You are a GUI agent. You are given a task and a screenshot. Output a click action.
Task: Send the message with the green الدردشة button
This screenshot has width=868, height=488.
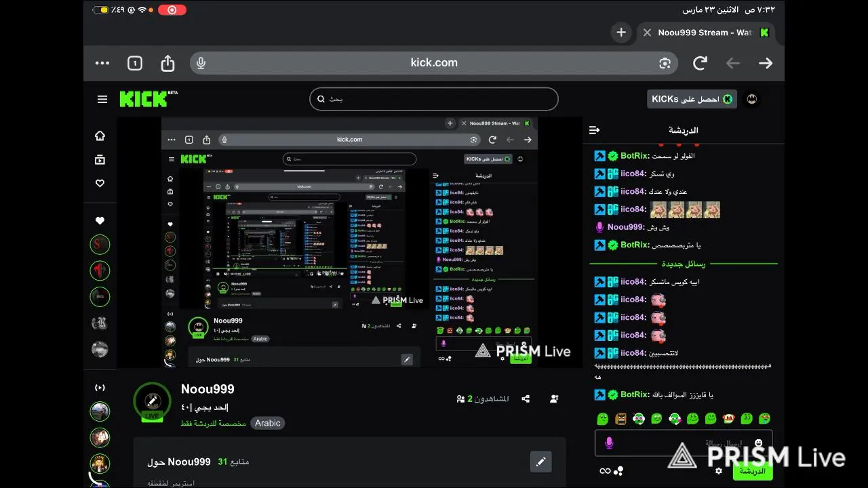click(x=753, y=471)
